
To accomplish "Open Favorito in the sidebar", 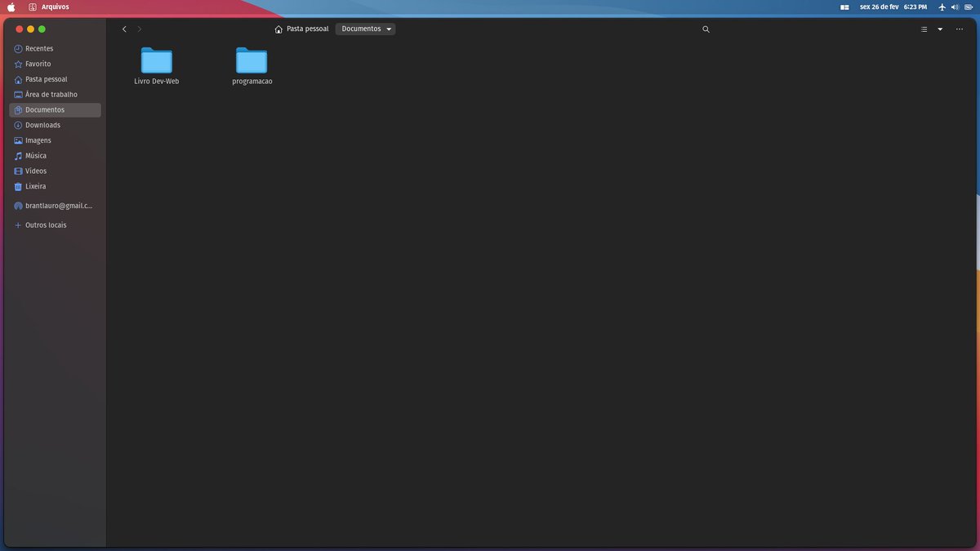I will pos(55,64).
